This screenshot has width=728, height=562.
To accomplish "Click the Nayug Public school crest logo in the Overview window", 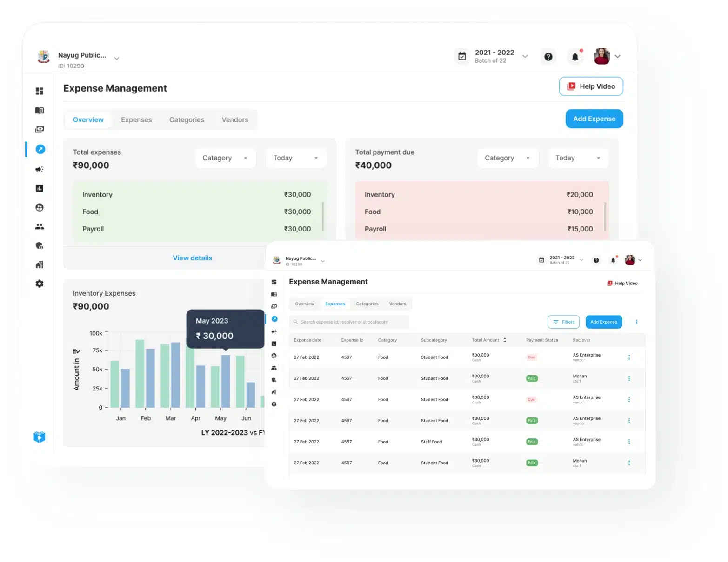I will [x=44, y=57].
